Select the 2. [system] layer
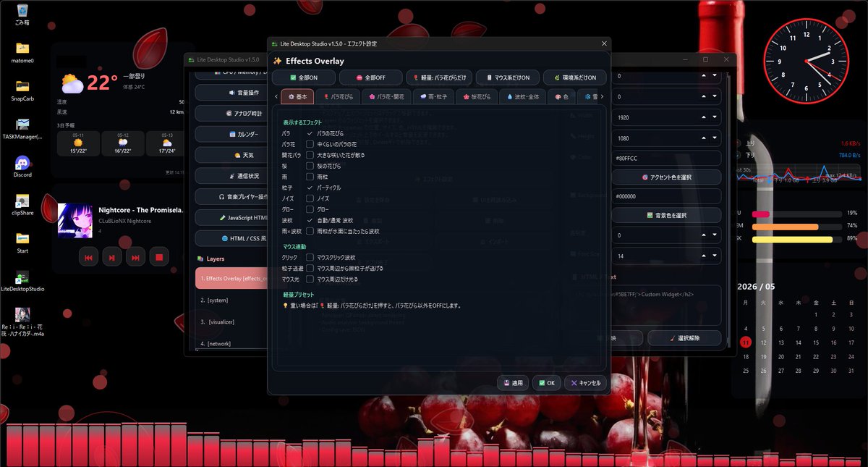This screenshot has width=868, height=467. [x=231, y=299]
